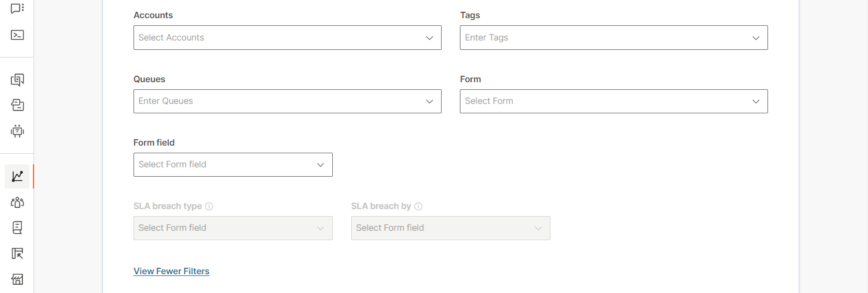Click the scroll document sidebar icon
The height and width of the screenshot is (293, 868).
17,228
